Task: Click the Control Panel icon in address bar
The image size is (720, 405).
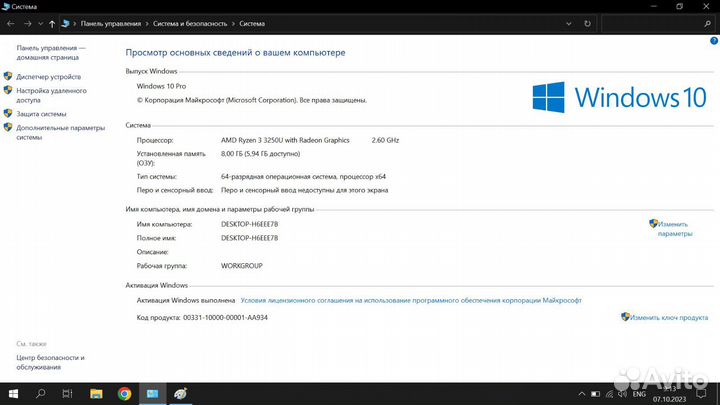Action: (65, 23)
